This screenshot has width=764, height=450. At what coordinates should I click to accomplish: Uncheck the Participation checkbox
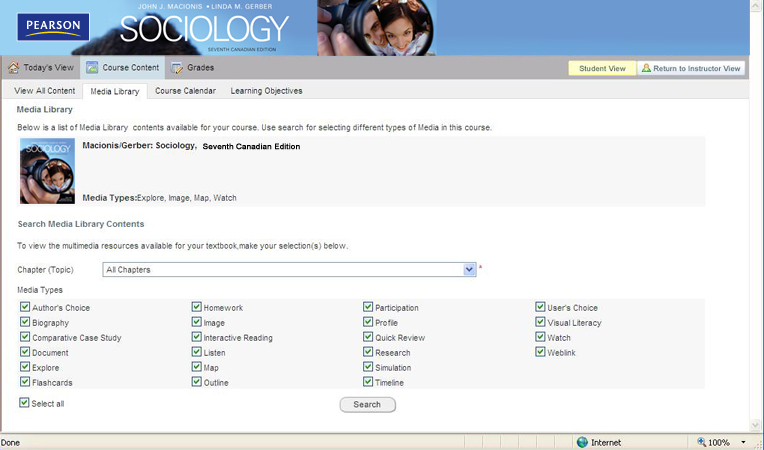368,307
